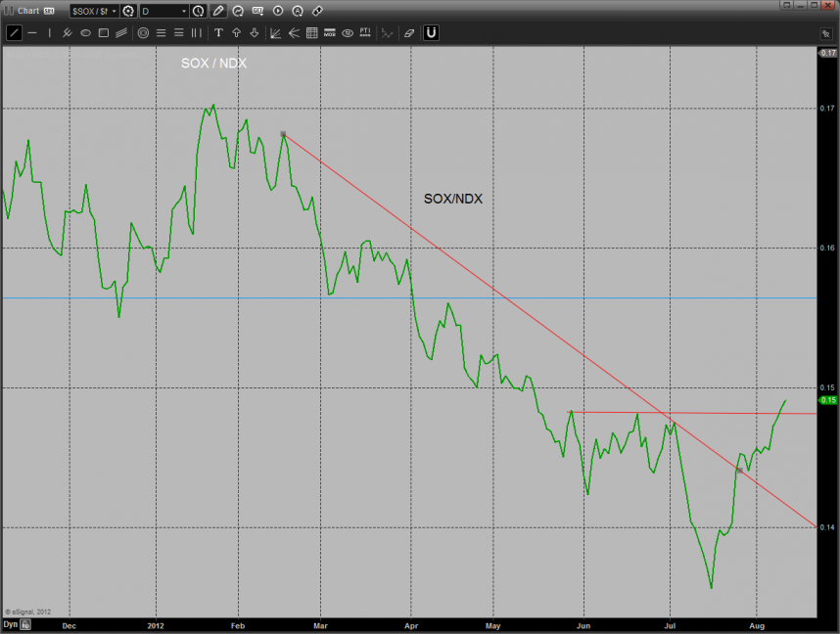This screenshot has height=634, width=840.
Task: Toggle the pencil drawing toolbar button
Action: [218, 11]
